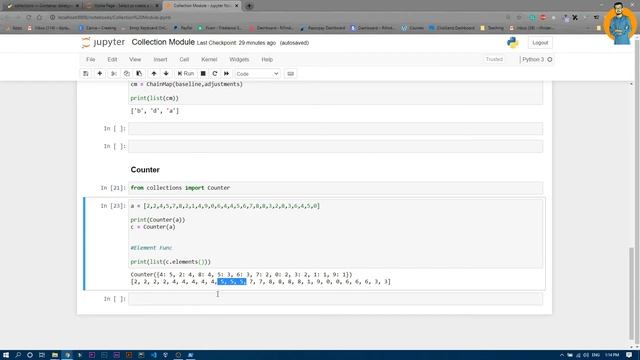
Task: Go to browser home page
Action: pyautogui.click(x=39, y=17)
